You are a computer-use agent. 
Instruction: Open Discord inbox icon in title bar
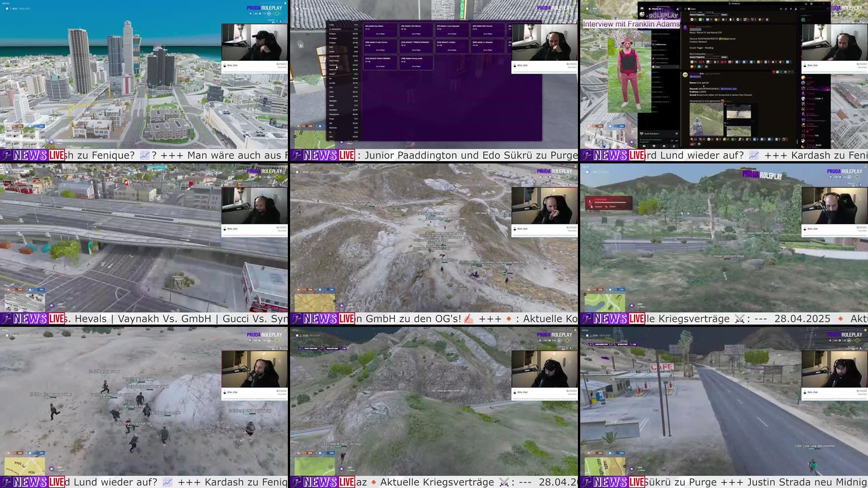[x=806, y=4]
